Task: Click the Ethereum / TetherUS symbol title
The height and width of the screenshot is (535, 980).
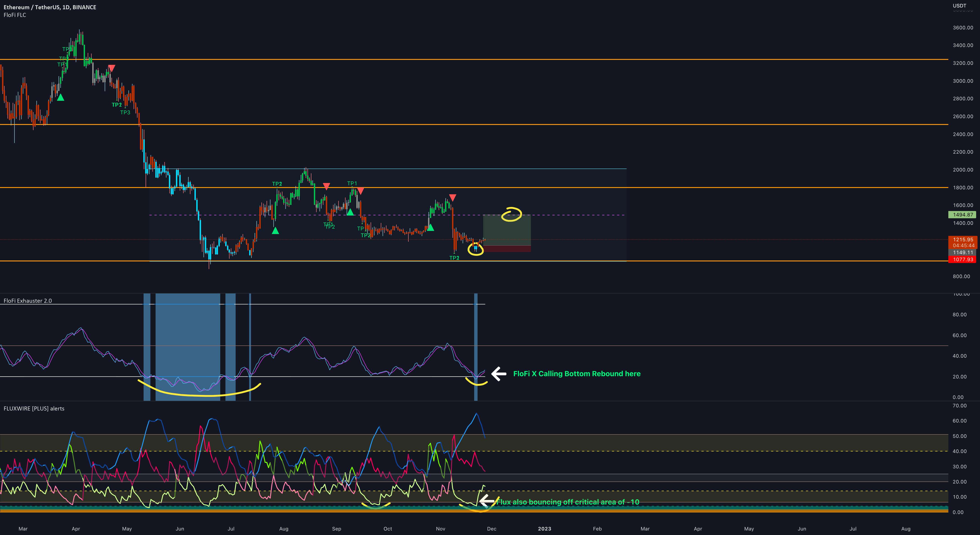Action: coord(50,7)
